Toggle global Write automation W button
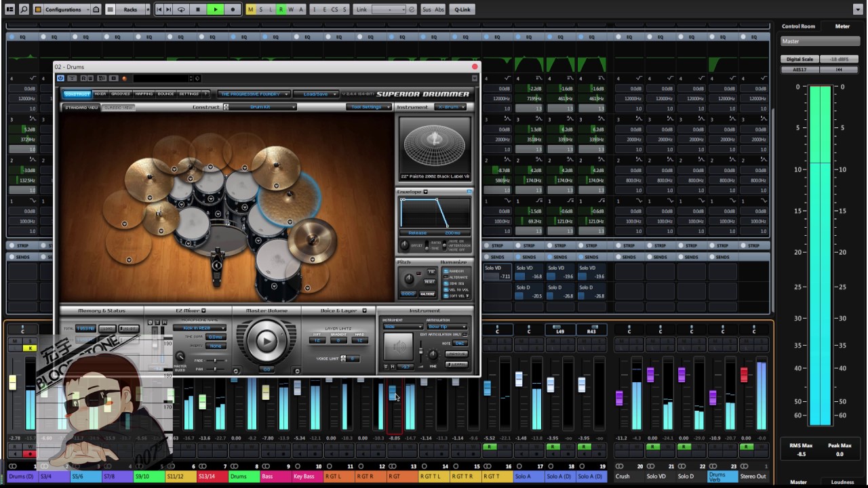This screenshot has width=868, height=488. pyautogui.click(x=291, y=9)
